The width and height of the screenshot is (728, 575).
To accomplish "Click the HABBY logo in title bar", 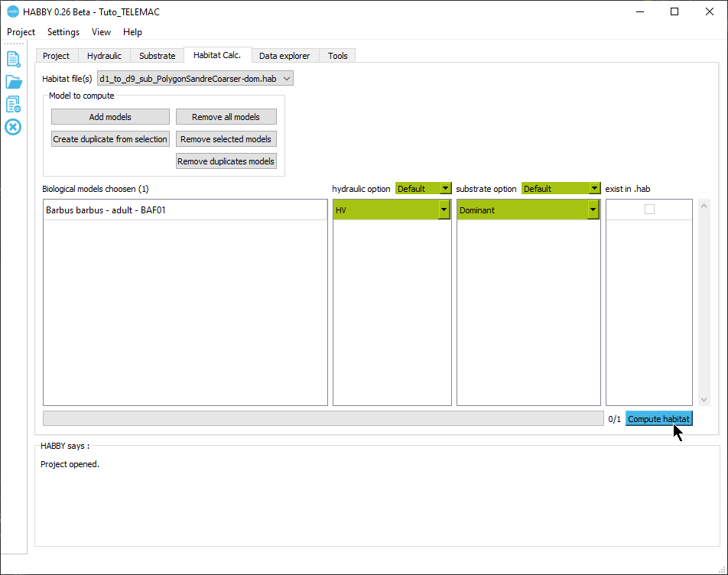I will tap(12, 11).
